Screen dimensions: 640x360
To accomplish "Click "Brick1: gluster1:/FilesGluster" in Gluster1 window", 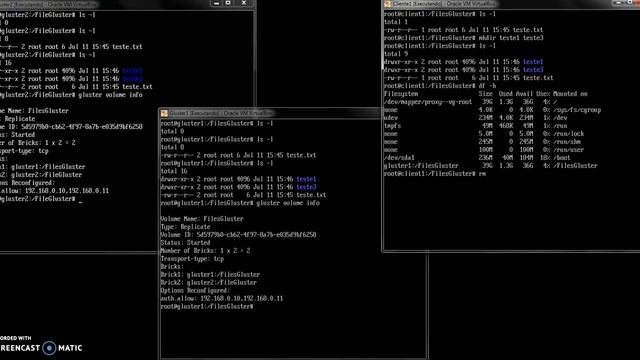I will (x=210, y=275).
